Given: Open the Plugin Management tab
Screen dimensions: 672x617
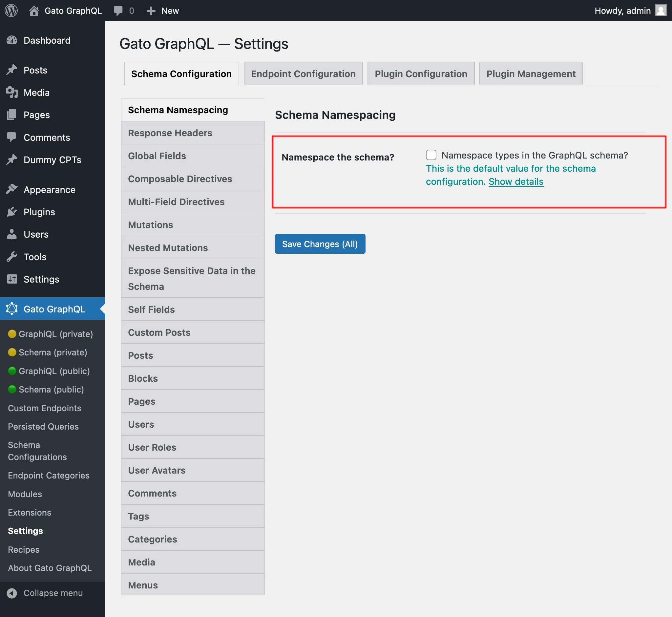Looking at the screenshot, I should (531, 74).
